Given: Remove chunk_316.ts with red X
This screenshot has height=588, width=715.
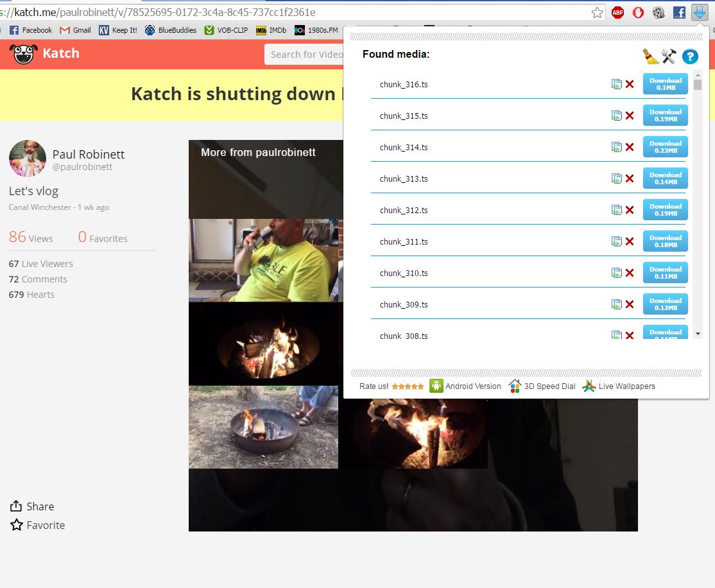Looking at the screenshot, I should coord(630,84).
